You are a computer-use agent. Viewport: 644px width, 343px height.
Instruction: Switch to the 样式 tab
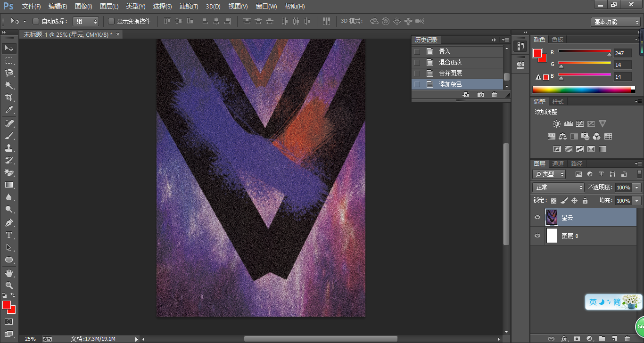coord(558,102)
